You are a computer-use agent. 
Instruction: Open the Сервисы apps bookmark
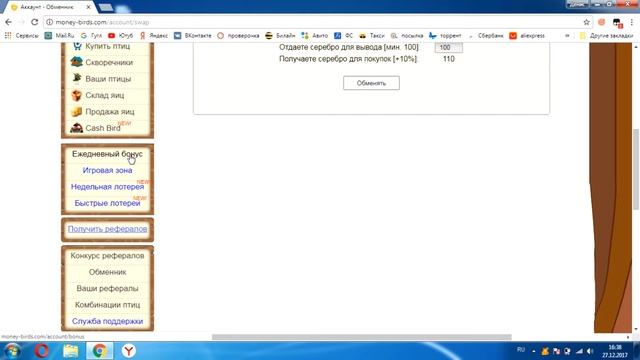click(22, 36)
